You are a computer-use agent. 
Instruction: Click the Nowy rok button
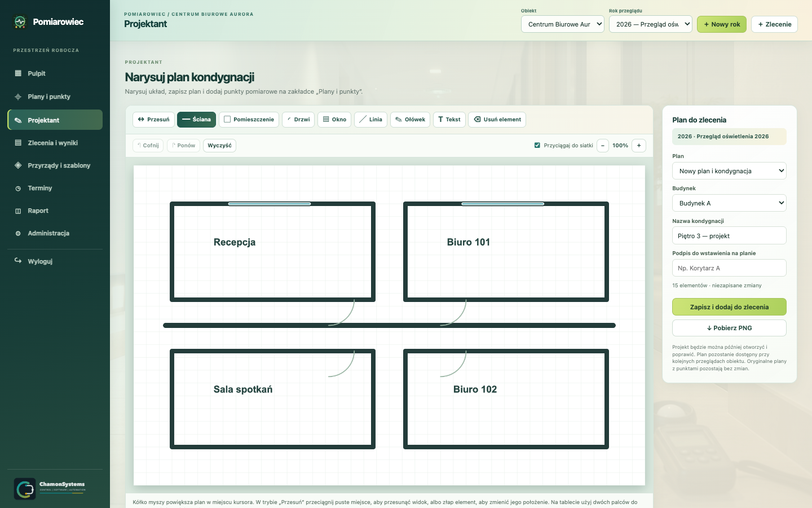point(722,24)
